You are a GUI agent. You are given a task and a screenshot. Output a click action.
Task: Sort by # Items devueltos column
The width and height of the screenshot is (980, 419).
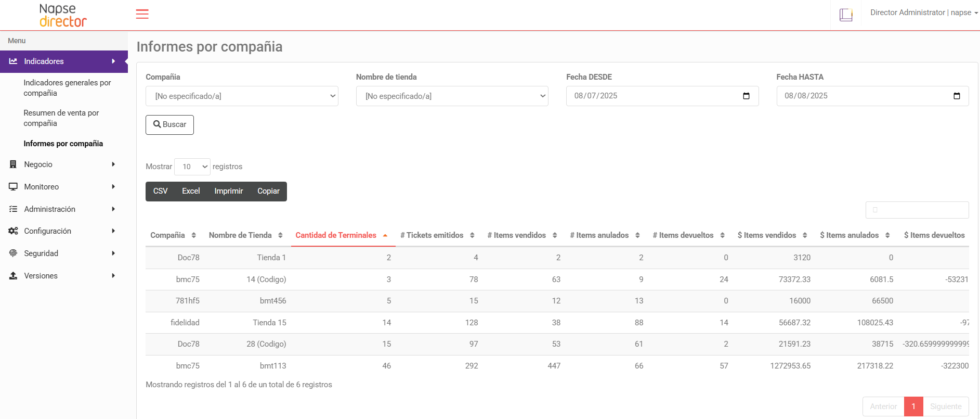pyautogui.click(x=688, y=235)
